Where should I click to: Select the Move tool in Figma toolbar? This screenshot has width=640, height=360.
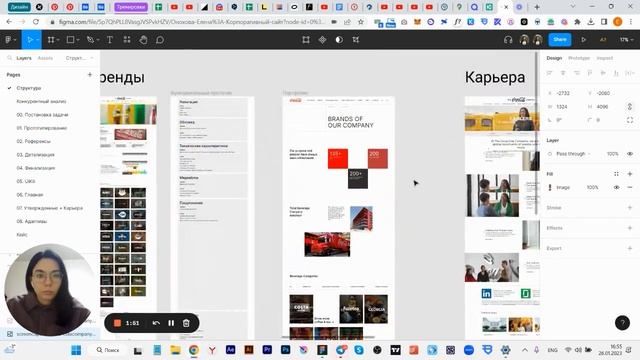(29, 40)
